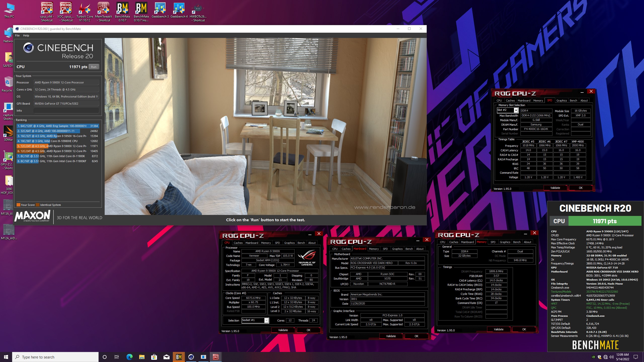The width and height of the screenshot is (644, 362).
Task: Select SPD tab in Memory CPU-Z window
Action: [x=493, y=242]
